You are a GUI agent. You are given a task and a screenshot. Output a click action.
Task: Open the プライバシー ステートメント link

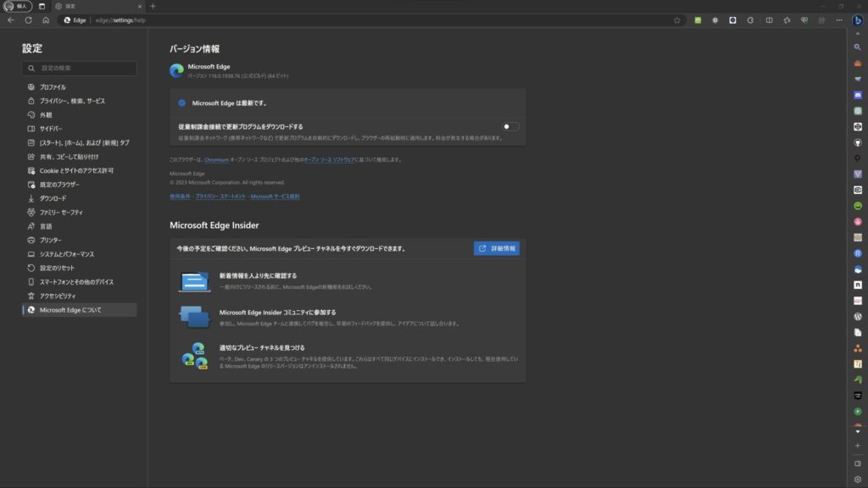point(220,197)
